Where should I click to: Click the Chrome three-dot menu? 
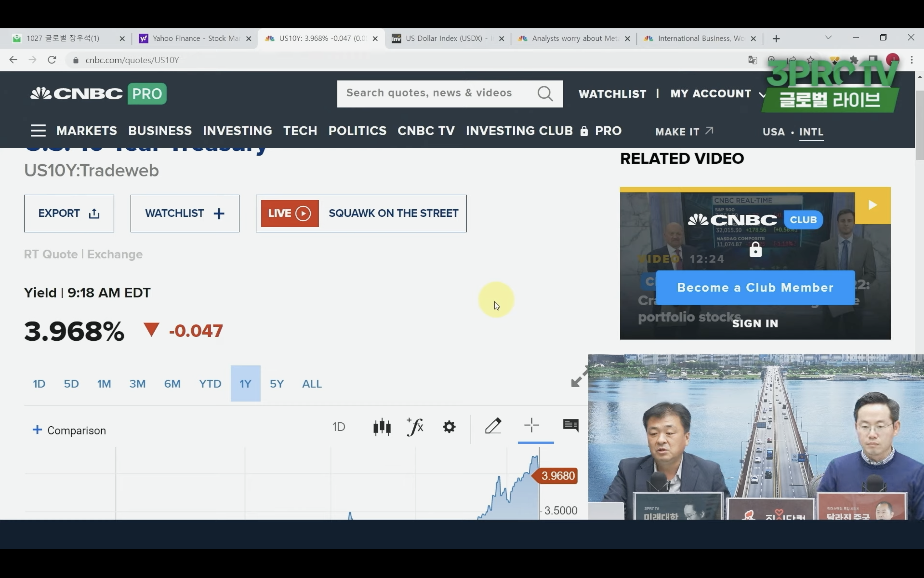(x=912, y=60)
